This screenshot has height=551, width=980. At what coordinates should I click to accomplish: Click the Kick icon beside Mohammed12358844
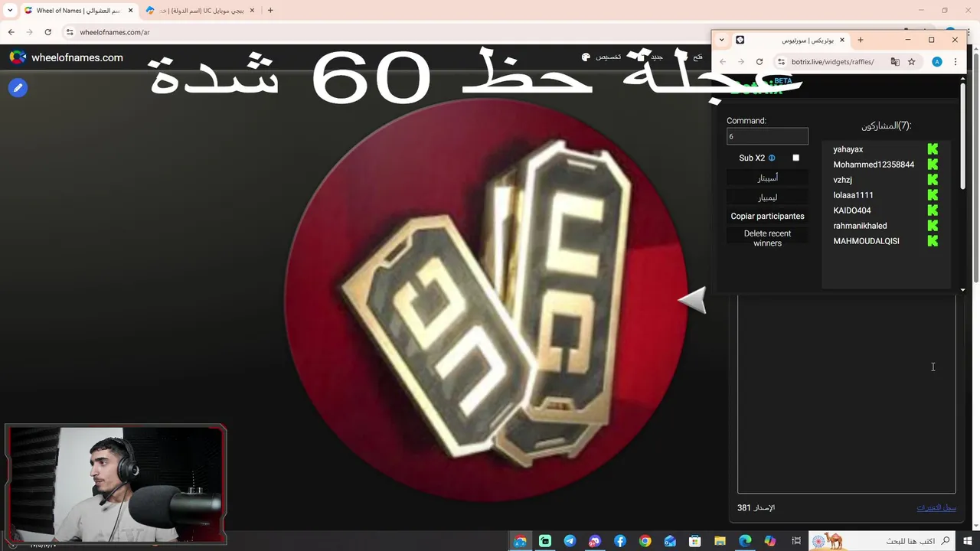933,165
